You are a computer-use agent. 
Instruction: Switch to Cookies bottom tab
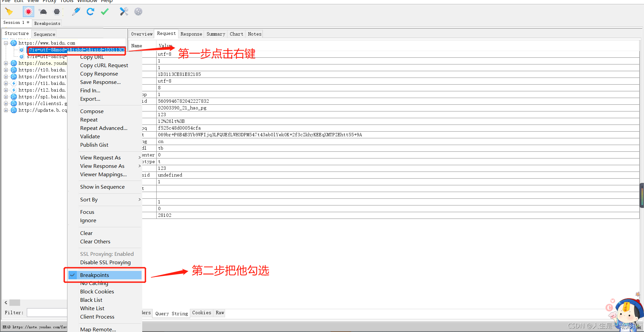202,313
